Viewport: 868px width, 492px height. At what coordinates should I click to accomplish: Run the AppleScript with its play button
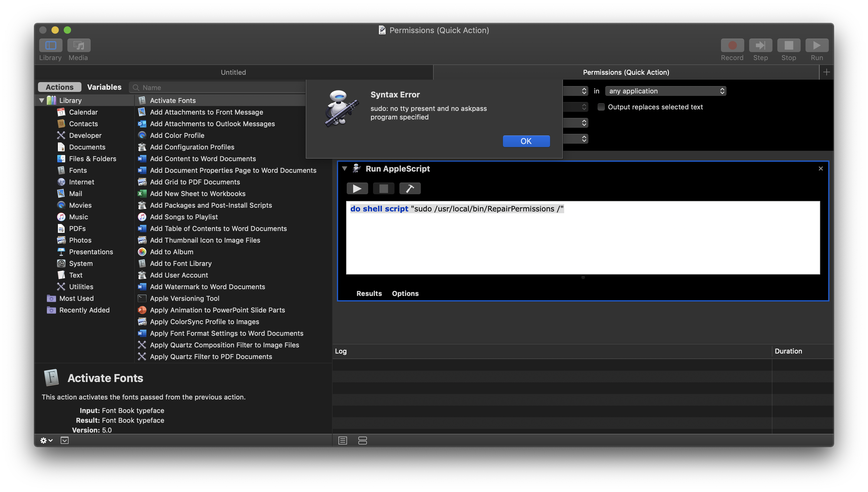[x=357, y=188]
